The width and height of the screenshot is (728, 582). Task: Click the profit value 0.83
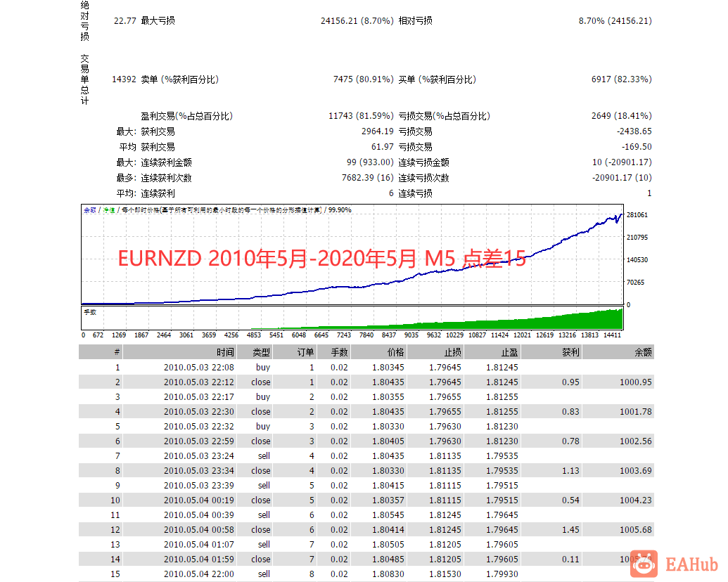[570, 412]
